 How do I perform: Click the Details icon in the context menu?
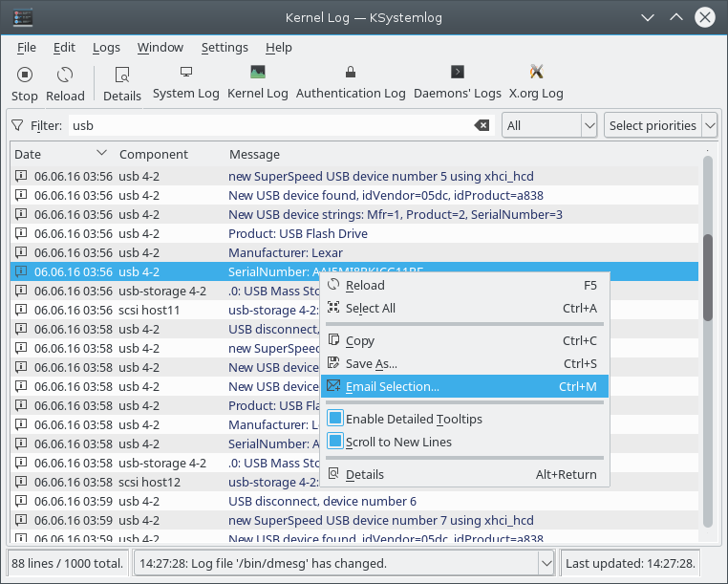(333, 473)
